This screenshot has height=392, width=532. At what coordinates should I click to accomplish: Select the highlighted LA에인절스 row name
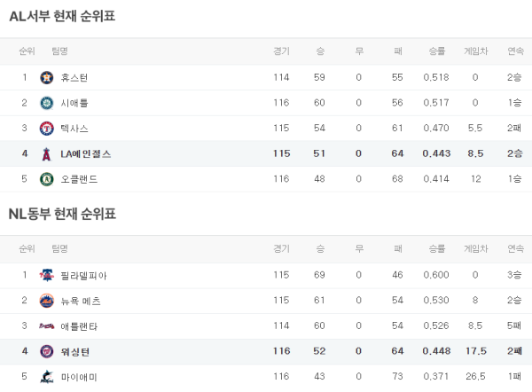point(85,153)
